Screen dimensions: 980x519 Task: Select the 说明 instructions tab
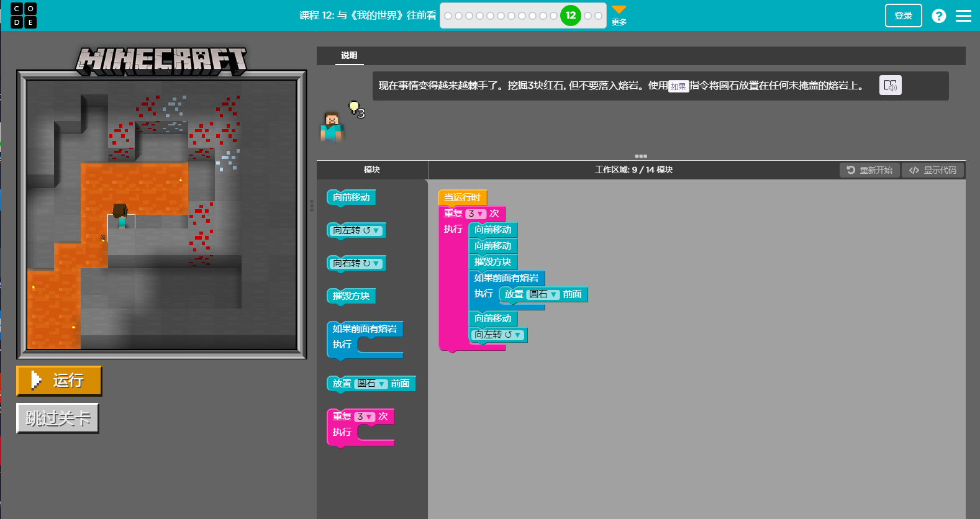tap(349, 55)
